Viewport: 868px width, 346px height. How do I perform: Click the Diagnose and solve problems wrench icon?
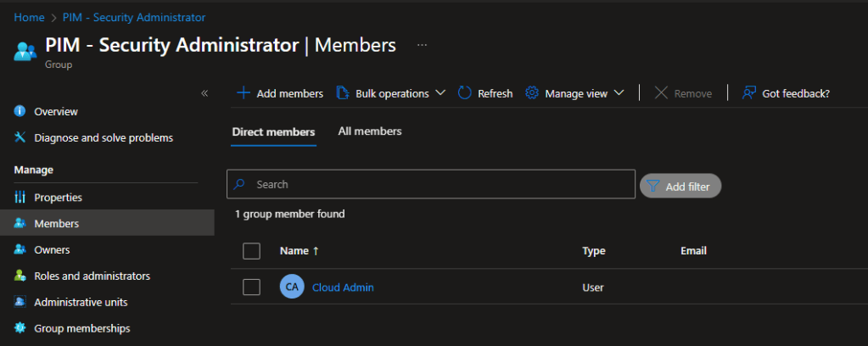[20, 137]
